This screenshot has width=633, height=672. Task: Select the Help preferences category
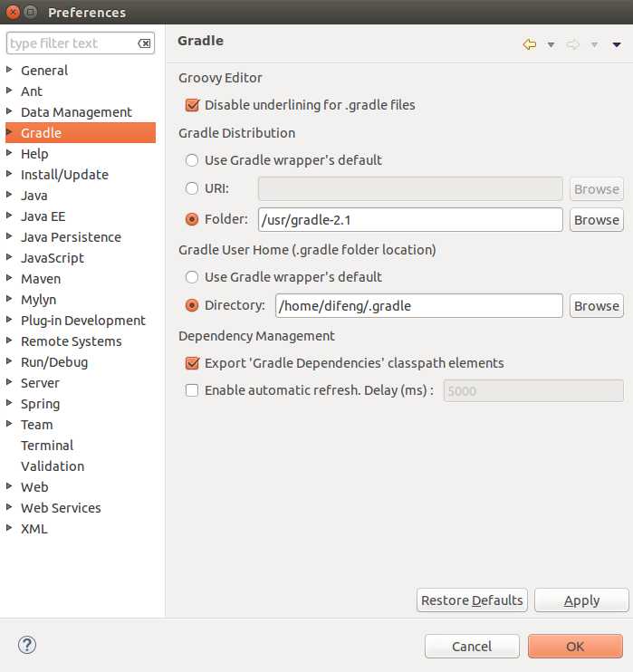click(x=34, y=153)
